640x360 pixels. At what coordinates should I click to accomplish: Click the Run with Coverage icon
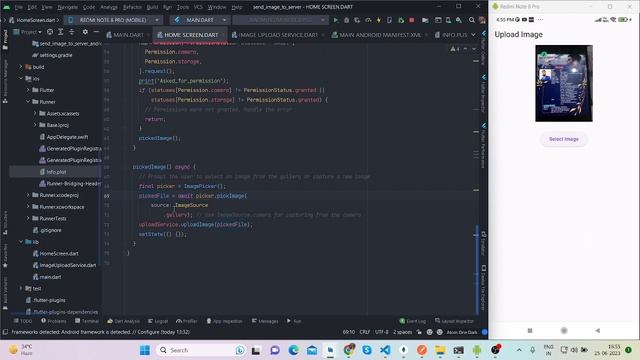357,20
